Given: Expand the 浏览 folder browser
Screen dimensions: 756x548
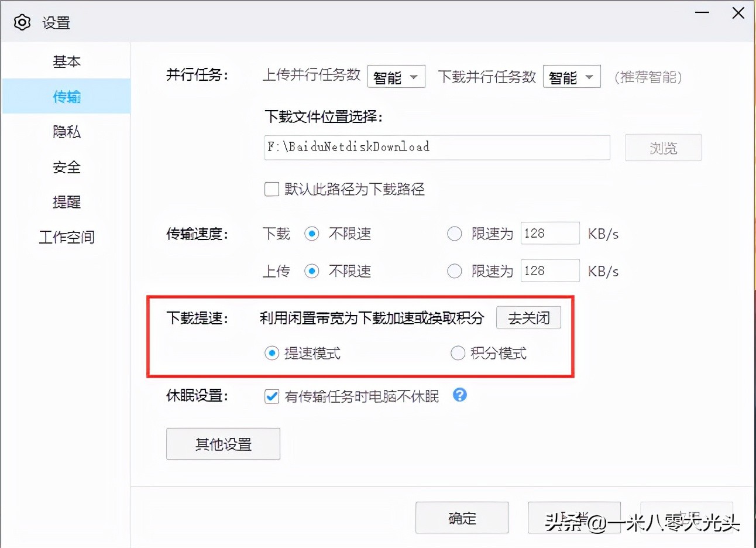Looking at the screenshot, I should point(663,148).
